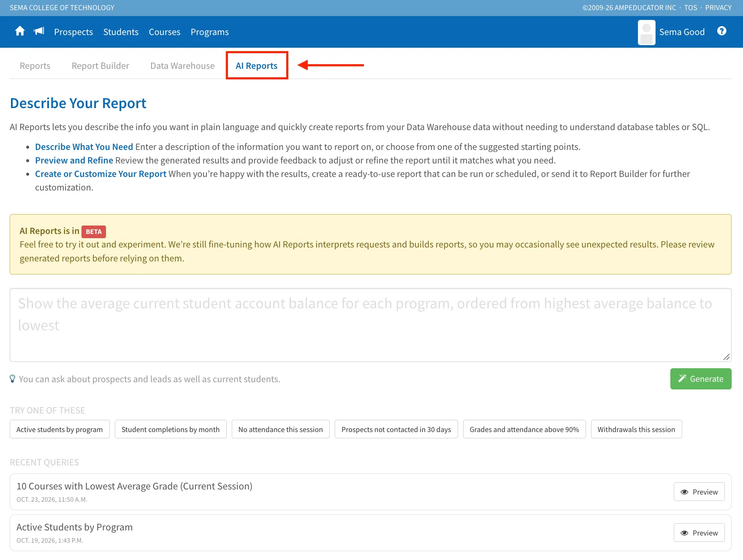Click the Sema Good profile avatar

tap(646, 33)
